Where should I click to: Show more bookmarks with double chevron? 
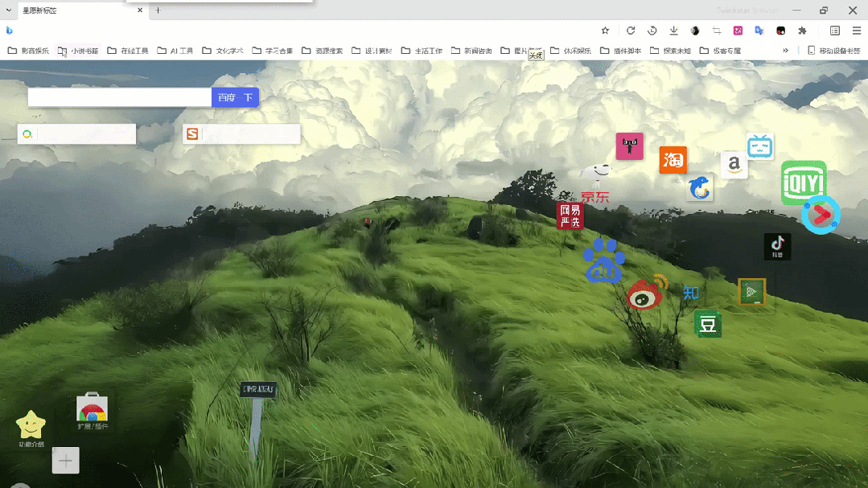tap(785, 51)
